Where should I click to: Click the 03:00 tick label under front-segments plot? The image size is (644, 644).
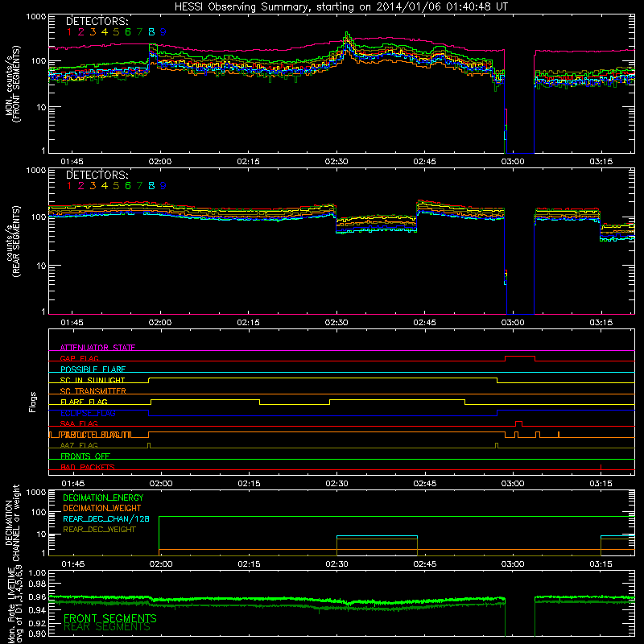[513, 162]
